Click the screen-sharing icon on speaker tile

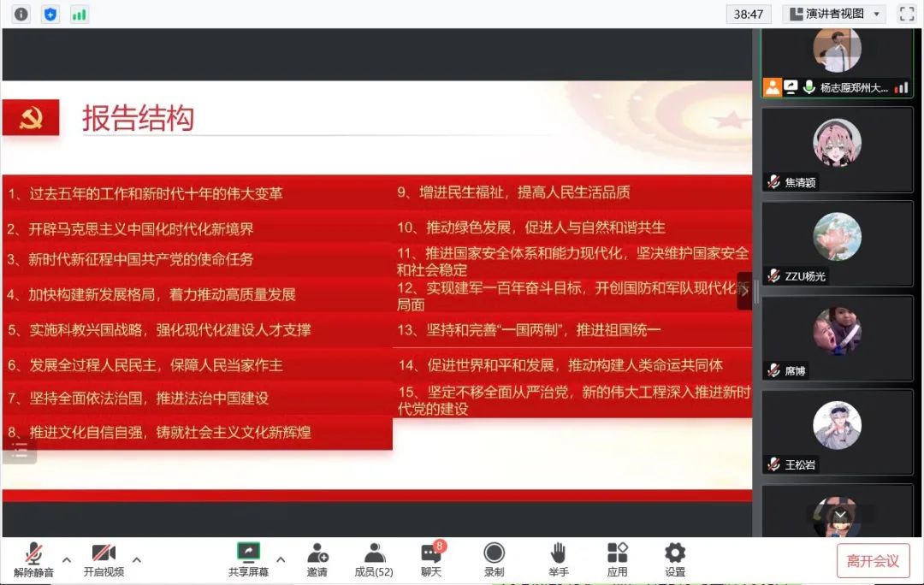tap(791, 87)
